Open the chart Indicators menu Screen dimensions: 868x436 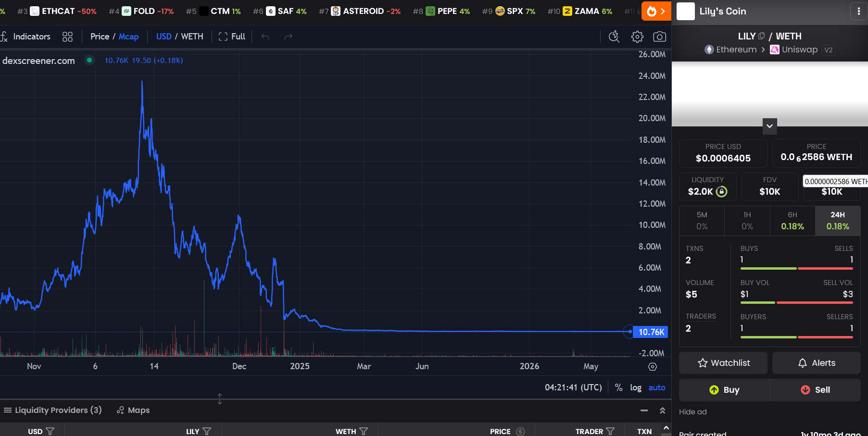26,37
